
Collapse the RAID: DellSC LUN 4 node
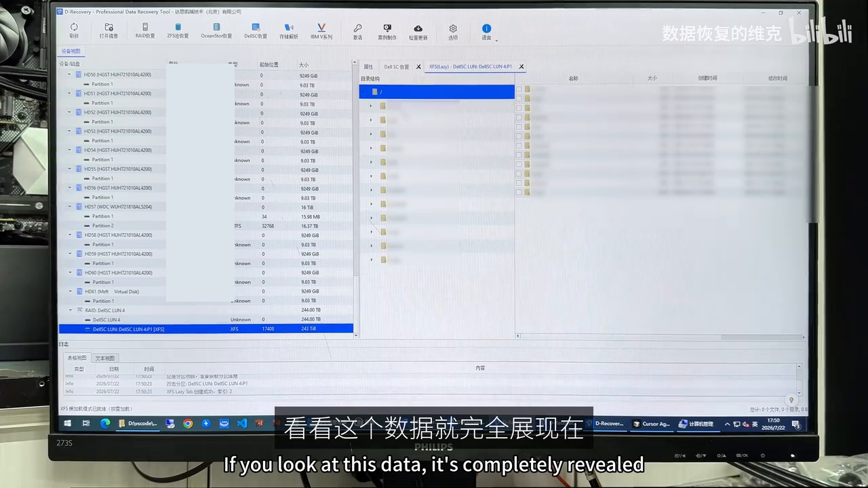click(69, 310)
